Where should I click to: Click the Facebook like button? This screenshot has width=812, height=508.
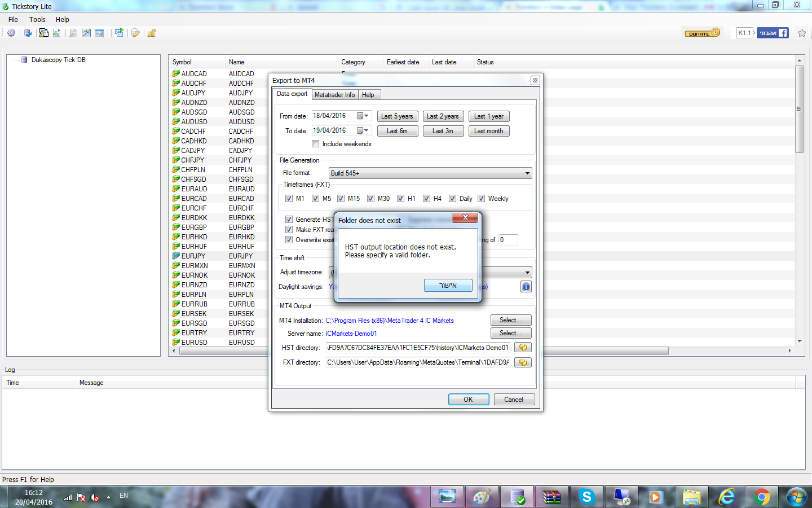773,33
